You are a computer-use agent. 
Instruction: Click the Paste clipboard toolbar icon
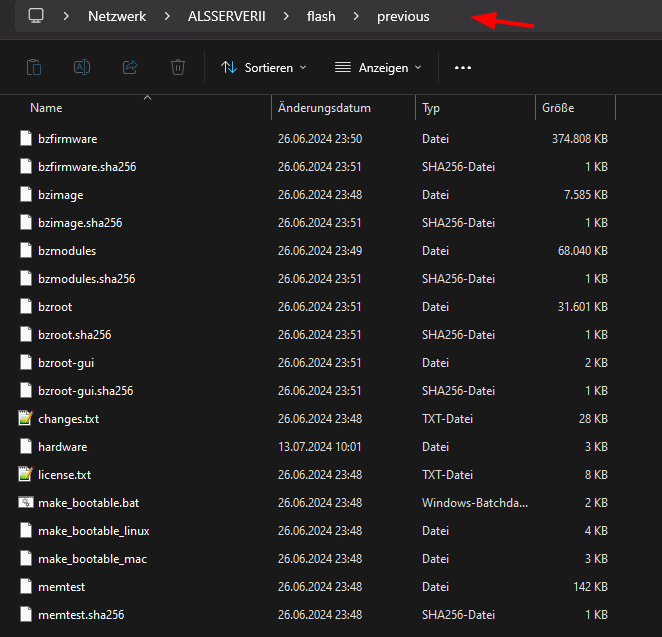pos(34,68)
